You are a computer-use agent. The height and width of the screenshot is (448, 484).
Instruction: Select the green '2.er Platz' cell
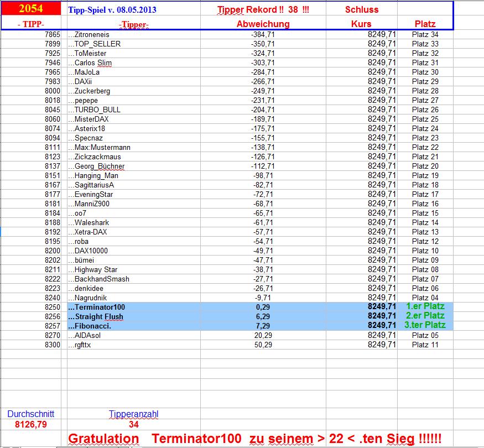(x=425, y=316)
